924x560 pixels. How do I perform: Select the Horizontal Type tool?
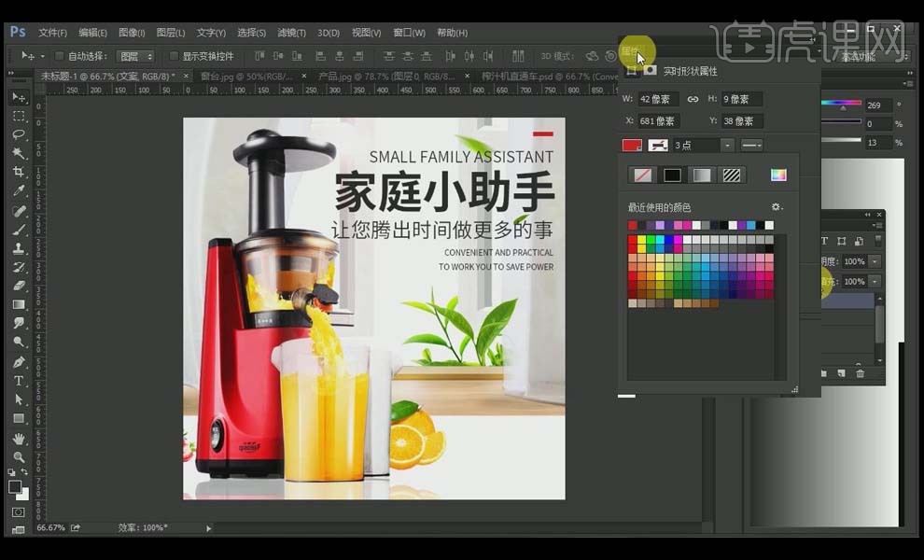coord(19,381)
